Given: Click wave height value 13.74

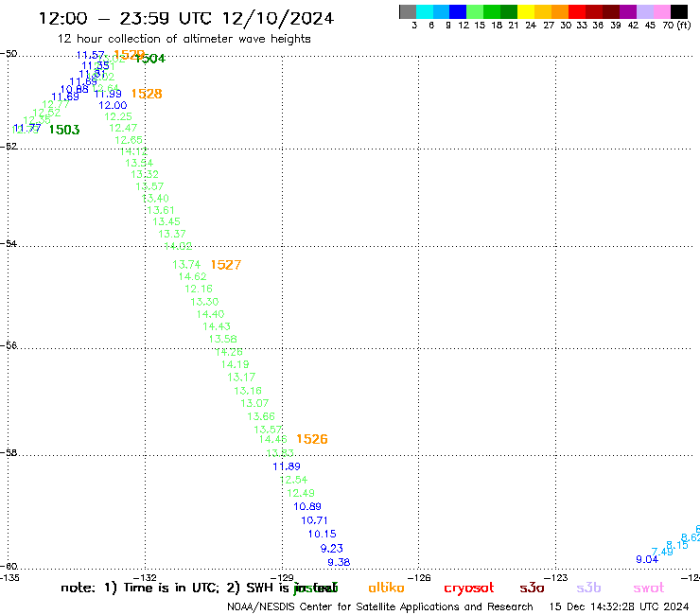Looking at the screenshot, I should point(186,264).
